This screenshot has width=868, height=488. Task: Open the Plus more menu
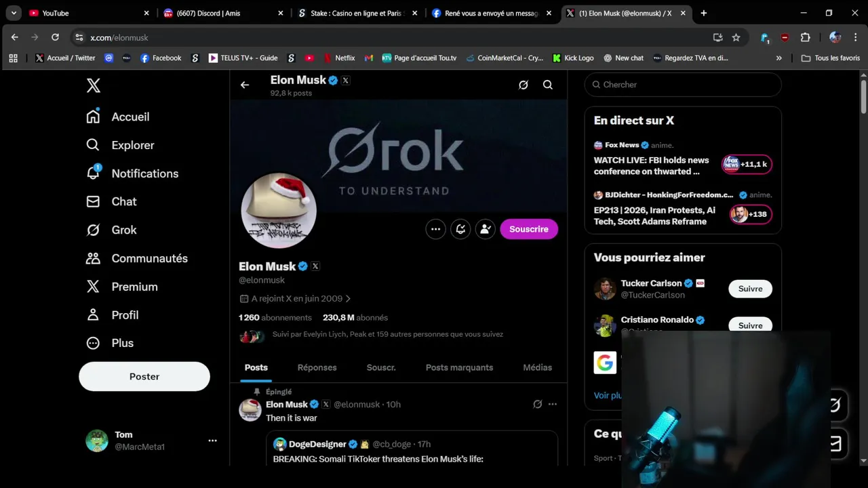pyautogui.click(x=110, y=343)
